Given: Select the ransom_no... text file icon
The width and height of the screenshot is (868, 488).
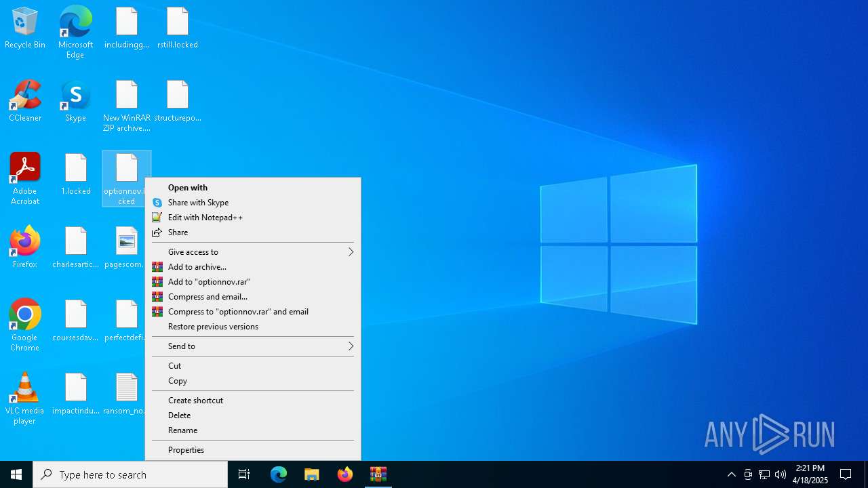Looking at the screenshot, I should coord(125,394).
